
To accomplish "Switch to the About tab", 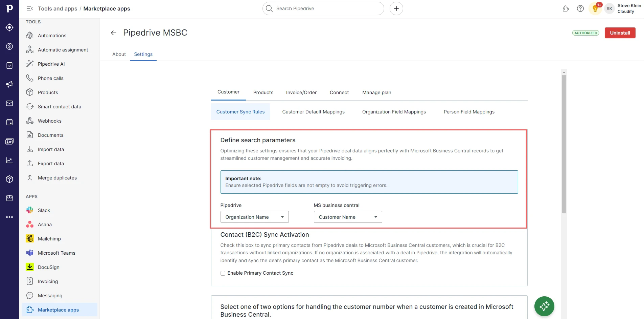I will tap(119, 54).
